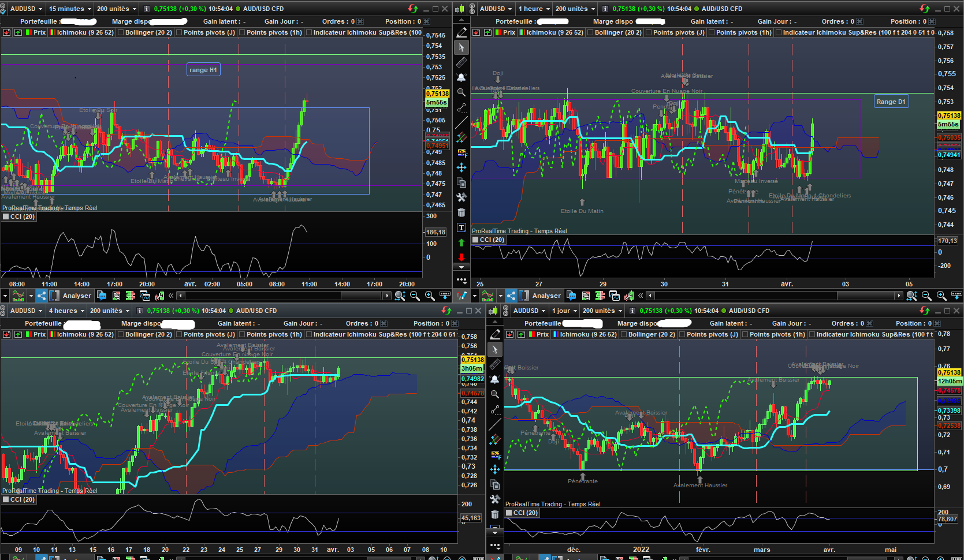Viewport: 964px width, 560px height.
Task: Click the Ichimoku (9 26 52) indicator label in the 1 jour chart
Action: 587,334
